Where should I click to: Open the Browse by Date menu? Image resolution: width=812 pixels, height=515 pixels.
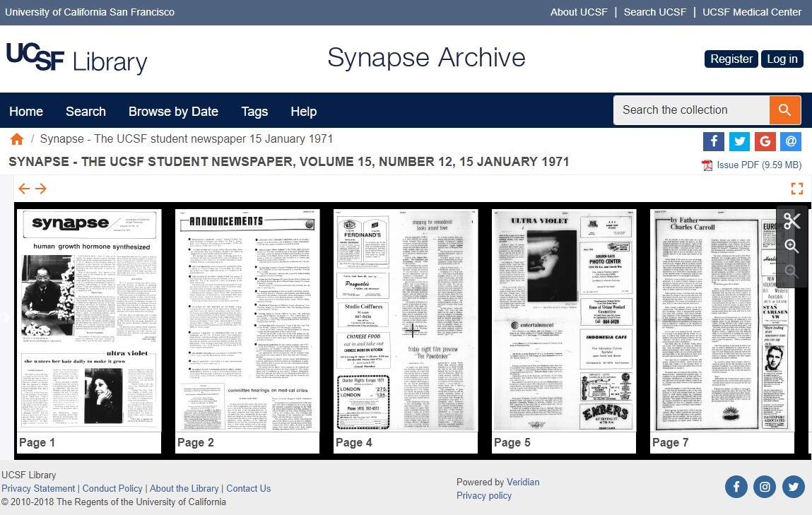pyautogui.click(x=173, y=112)
